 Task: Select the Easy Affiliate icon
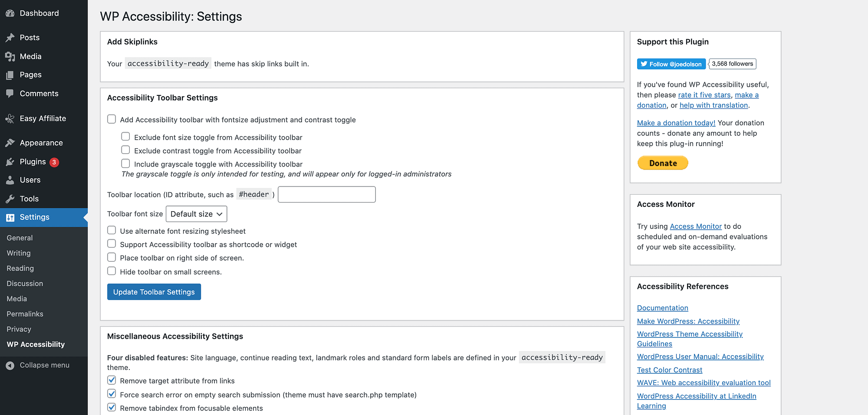(10, 118)
